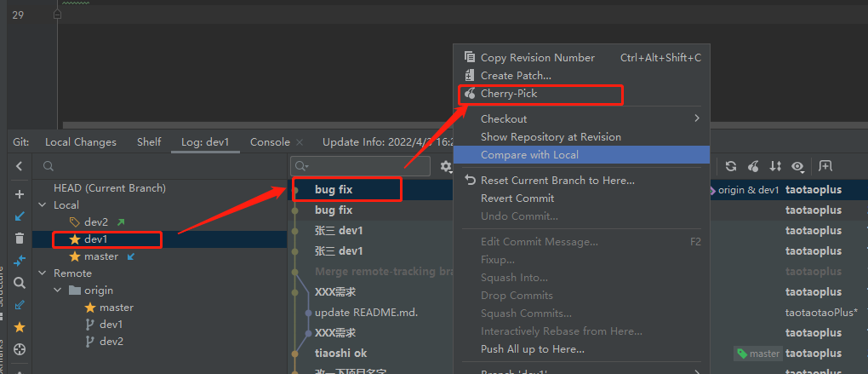The width and height of the screenshot is (868, 374).
Task: Choose Compare with Local
Action: 581,154
